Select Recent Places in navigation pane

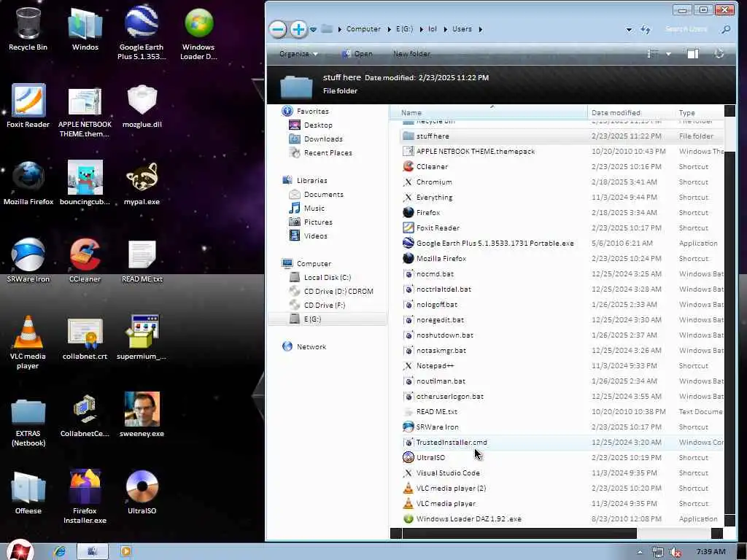pos(328,153)
